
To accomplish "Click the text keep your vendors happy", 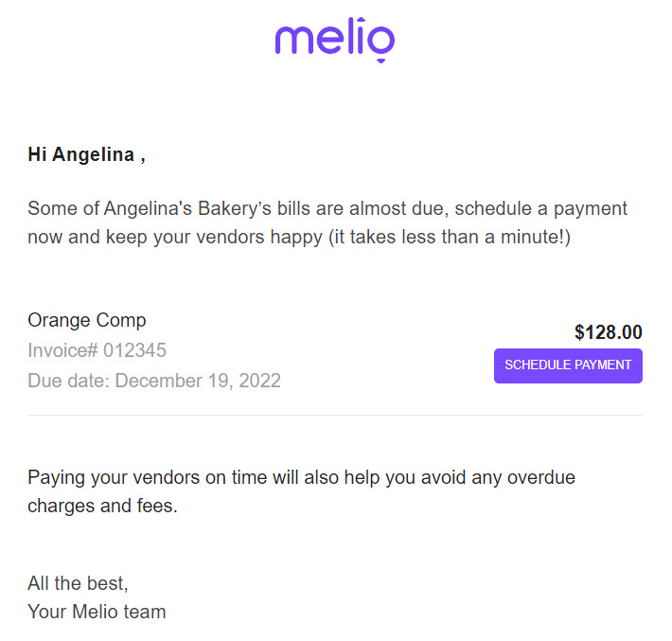I will [214, 237].
